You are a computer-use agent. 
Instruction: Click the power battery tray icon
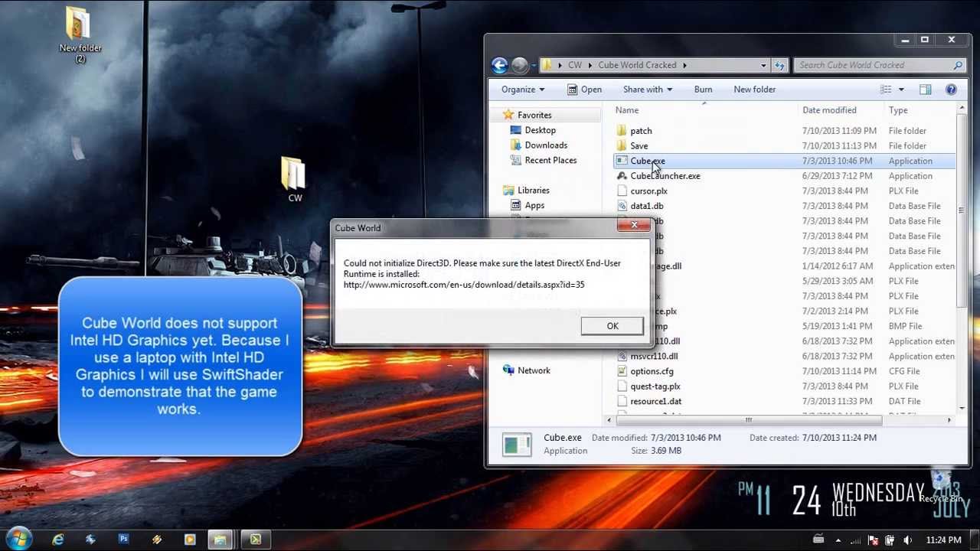click(890, 540)
